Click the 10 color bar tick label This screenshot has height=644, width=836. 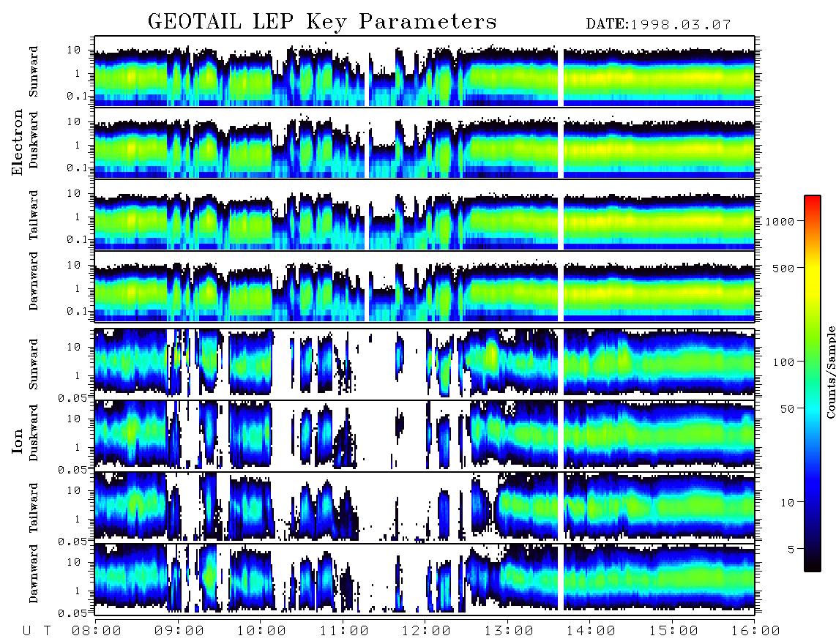(x=787, y=502)
